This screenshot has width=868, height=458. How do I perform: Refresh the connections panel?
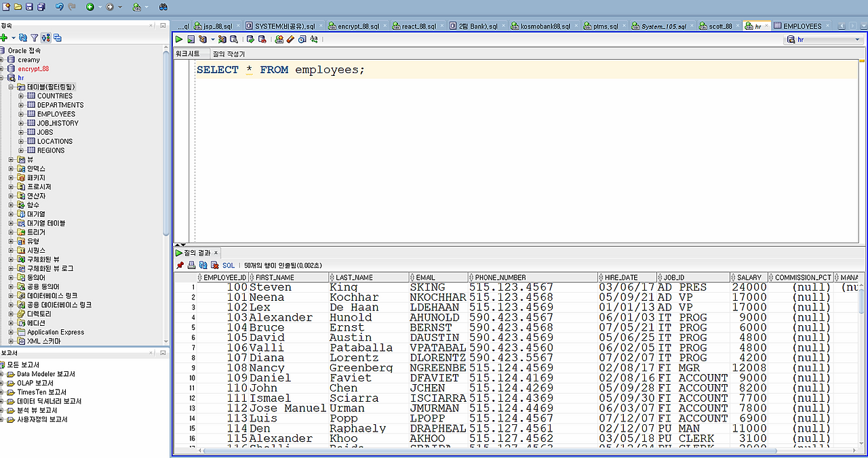click(23, 38)
